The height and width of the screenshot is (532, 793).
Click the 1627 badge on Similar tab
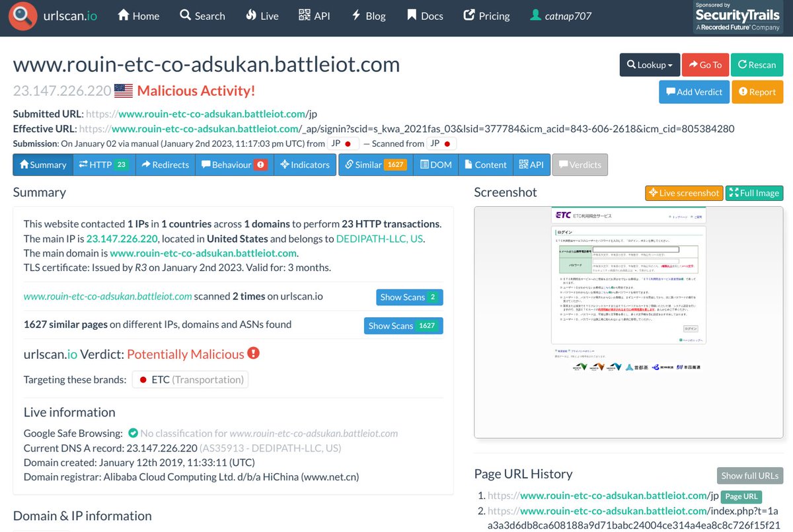[395, 165]
